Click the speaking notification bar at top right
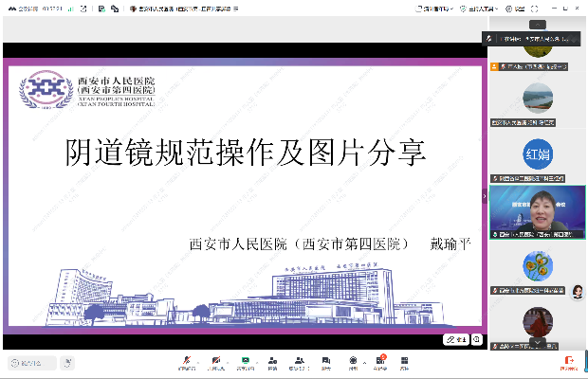 (531, 38)
